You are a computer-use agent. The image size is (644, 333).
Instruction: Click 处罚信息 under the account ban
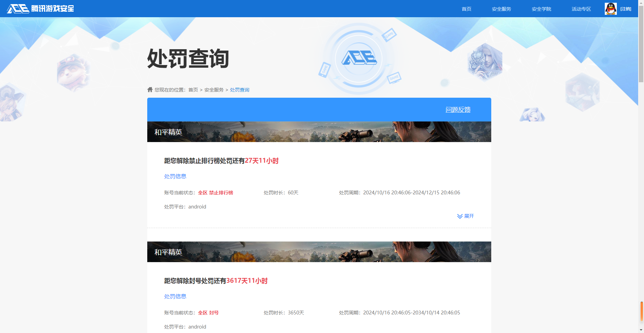tap(175, 296)
